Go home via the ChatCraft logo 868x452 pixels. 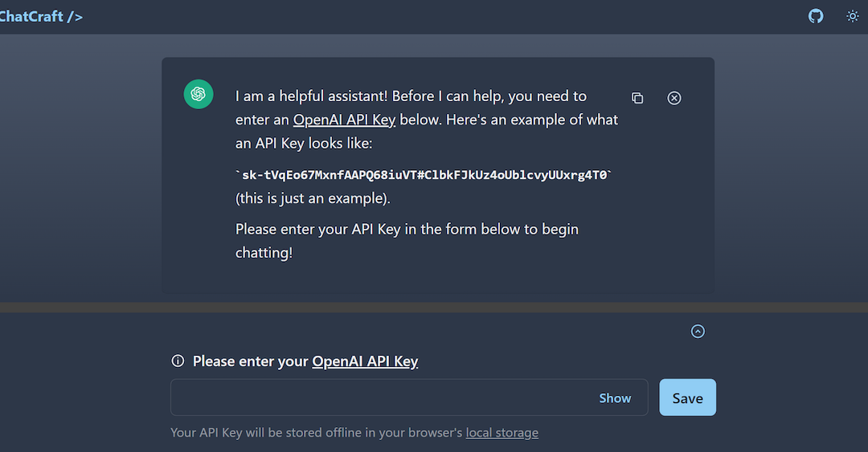(x=41, y=16)
